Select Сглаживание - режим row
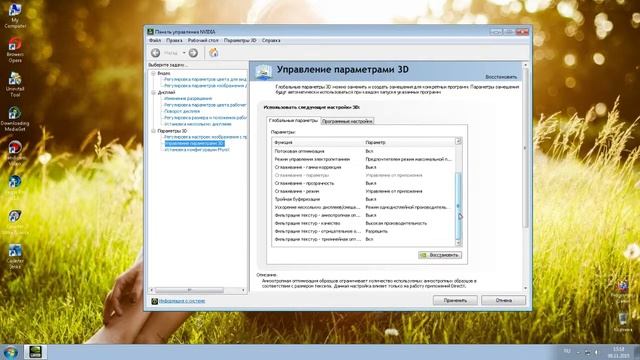The width and height of the screenshot is (640, 360). point(364,191)
